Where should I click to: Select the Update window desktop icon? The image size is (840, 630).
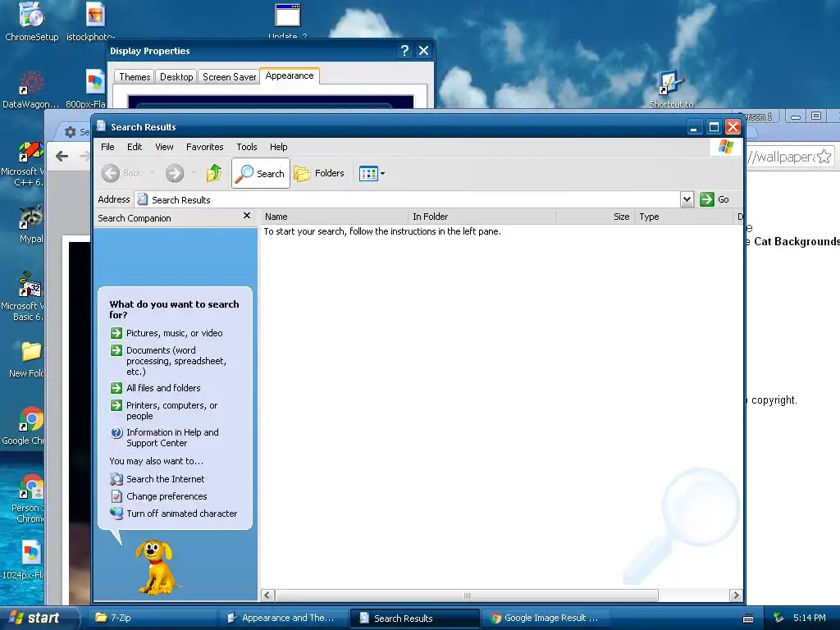(x=288, y=21)
